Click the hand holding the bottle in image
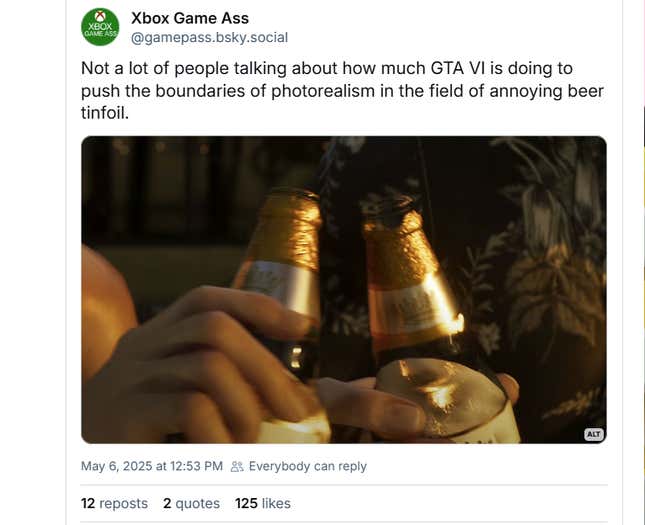 coord(190,360)
